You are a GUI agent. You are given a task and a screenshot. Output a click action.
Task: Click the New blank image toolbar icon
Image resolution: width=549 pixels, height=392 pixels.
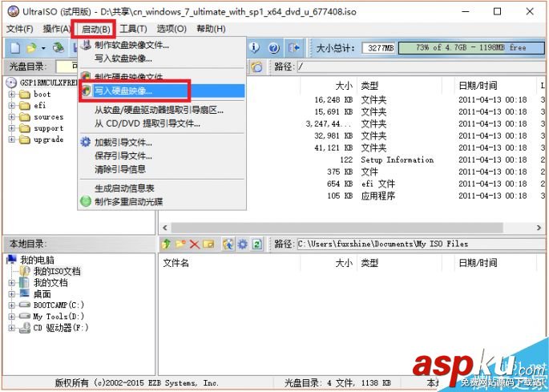click(x=14, y=48)
